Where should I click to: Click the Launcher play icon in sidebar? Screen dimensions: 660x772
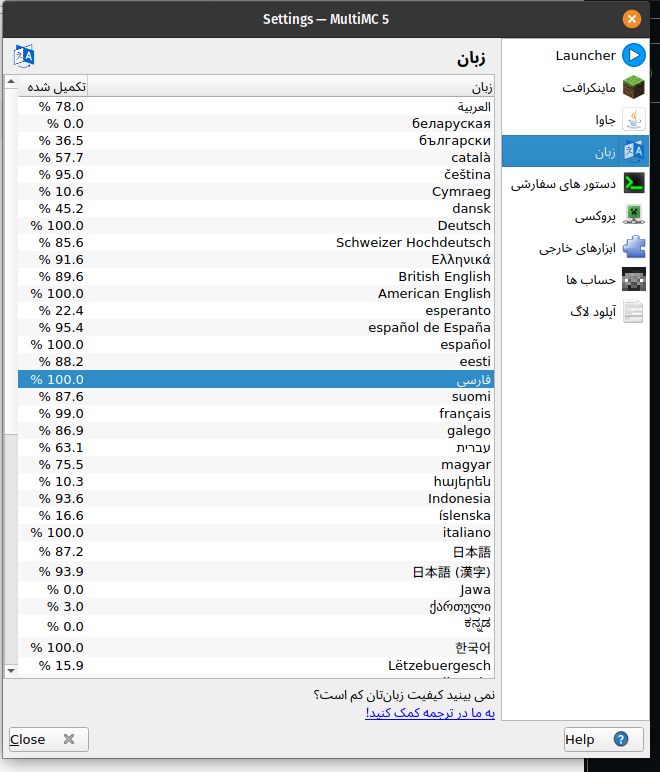[x=633, y=55]
